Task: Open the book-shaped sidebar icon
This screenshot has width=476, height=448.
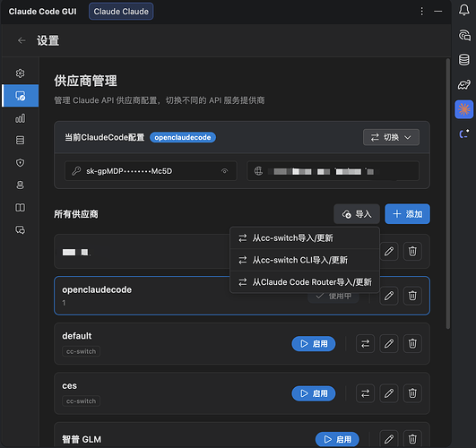Action: (20, 208)
